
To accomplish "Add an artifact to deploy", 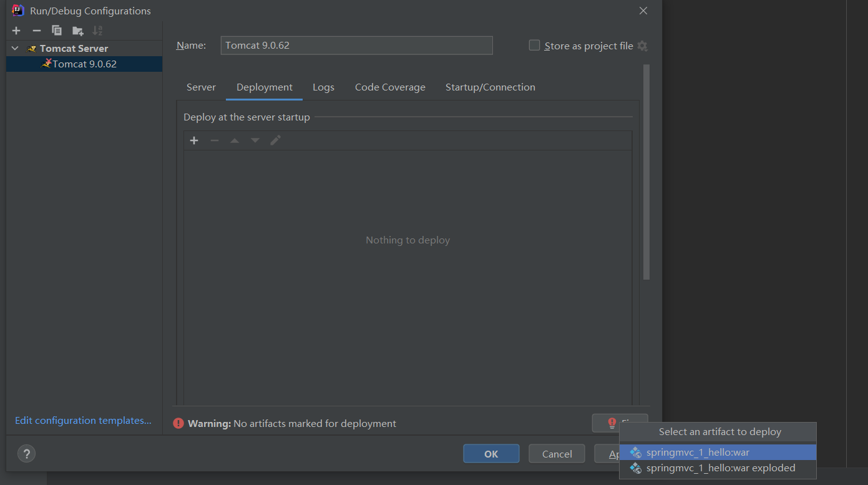I will point(193,140).
